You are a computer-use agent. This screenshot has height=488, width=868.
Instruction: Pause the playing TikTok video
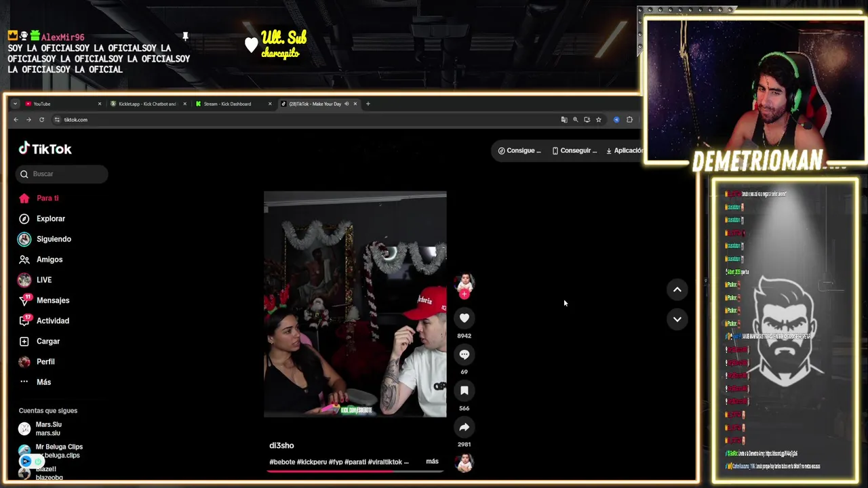pos(355,304)
